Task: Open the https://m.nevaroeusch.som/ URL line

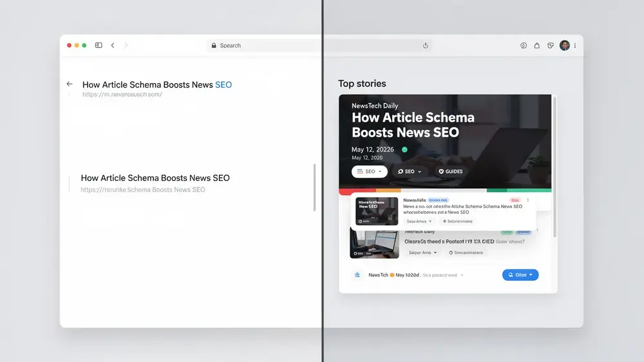Action: pyautogui.click(x=122, y=94)
